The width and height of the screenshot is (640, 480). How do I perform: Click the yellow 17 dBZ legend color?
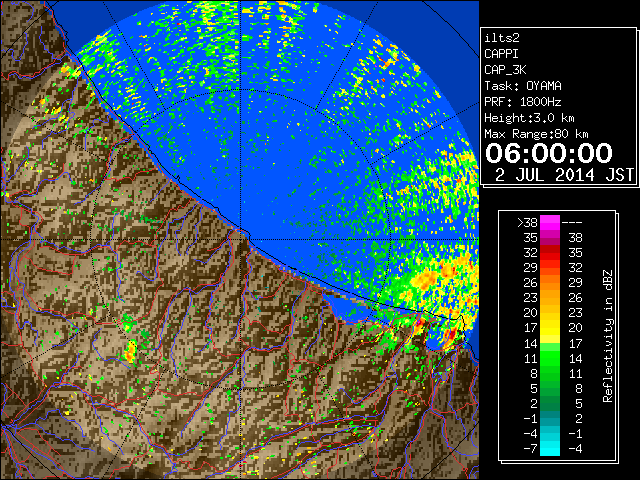point(550,328)
